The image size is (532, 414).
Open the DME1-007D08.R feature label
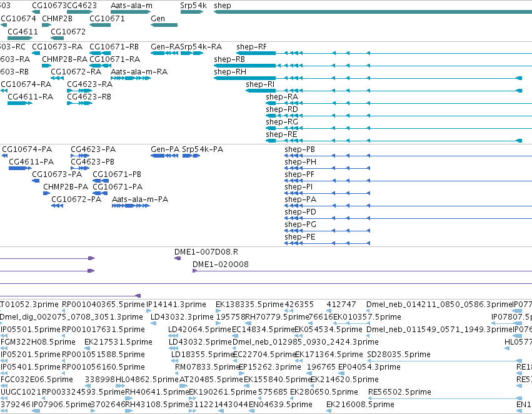(x=206, y=252)
